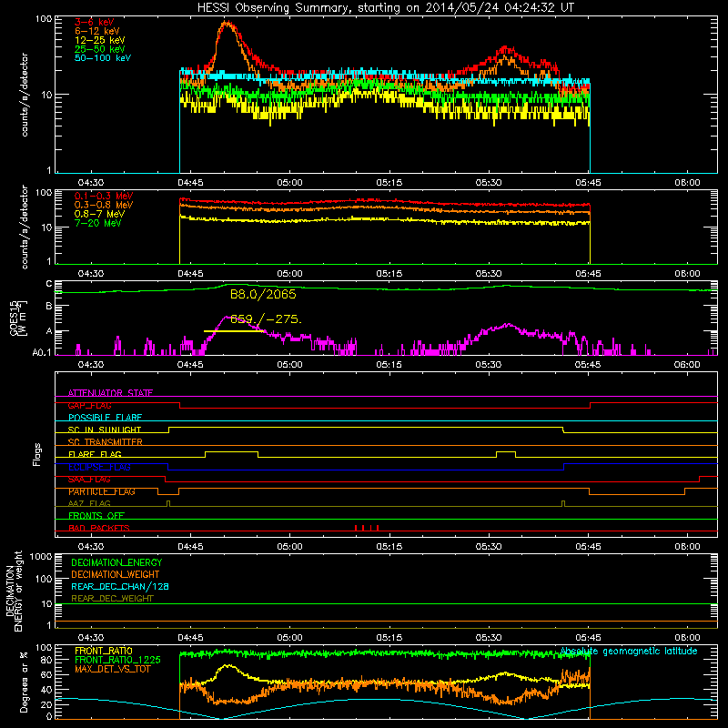Select the olive flag label above FRONTS_OFF
Image resolution: width=728 pixels, height=728 pixels.
pos(89,503)
